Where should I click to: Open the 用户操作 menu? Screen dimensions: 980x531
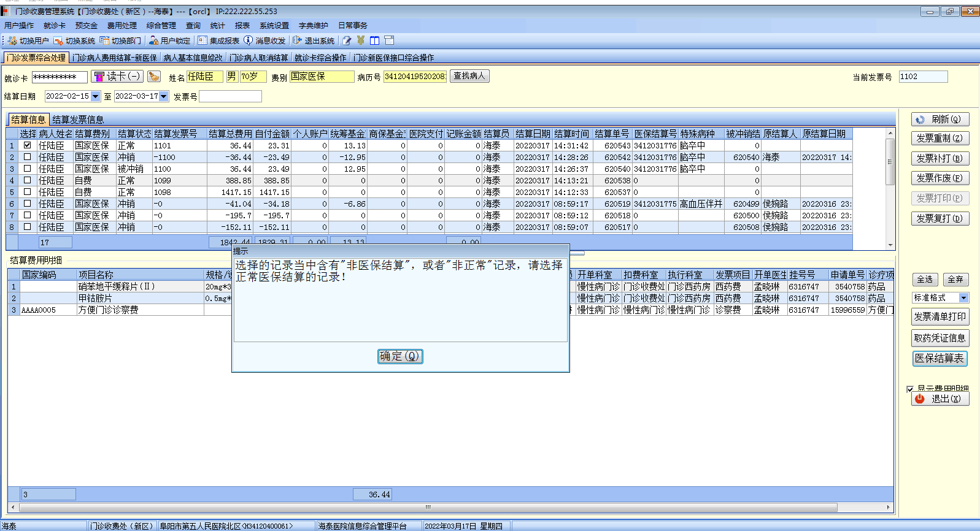[x=19, y=26]
